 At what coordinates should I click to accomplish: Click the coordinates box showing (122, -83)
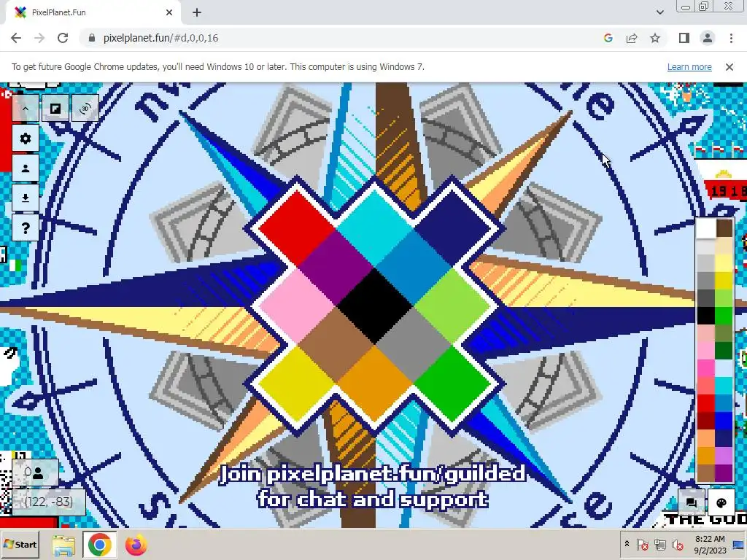coord(48,502)
